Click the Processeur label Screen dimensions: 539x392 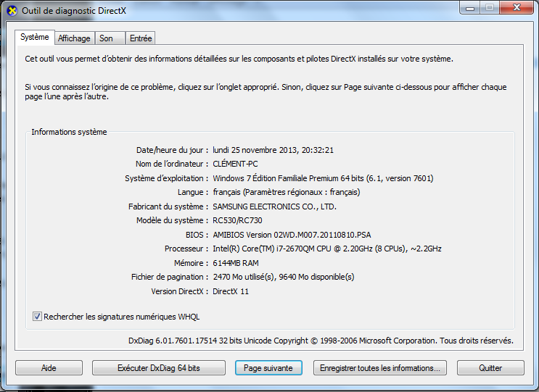click(x=186, y=249)
